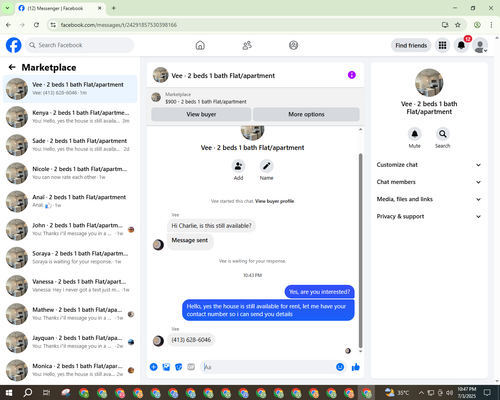The width and height of the screenshot is (500, 400).
Task: Click the browser address bar URL
Action: pyautogui.click(x=119, y=25)
